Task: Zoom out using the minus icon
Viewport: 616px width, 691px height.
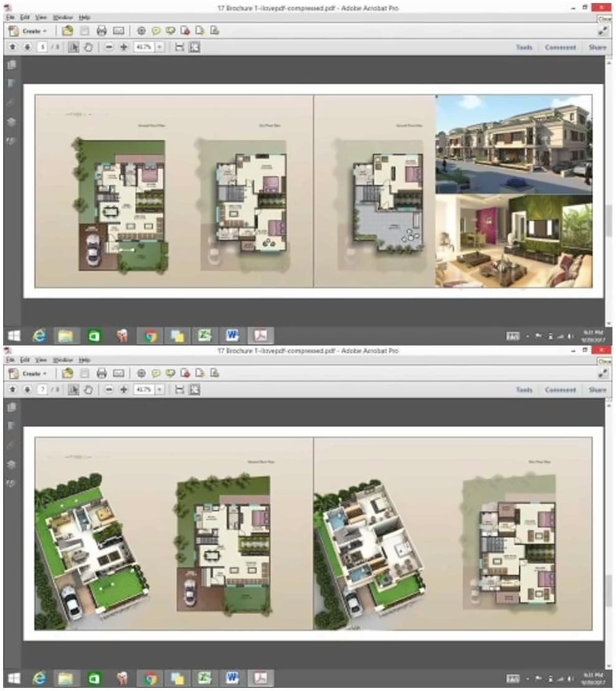Action: pyautogui.click(x=109, y=46)
